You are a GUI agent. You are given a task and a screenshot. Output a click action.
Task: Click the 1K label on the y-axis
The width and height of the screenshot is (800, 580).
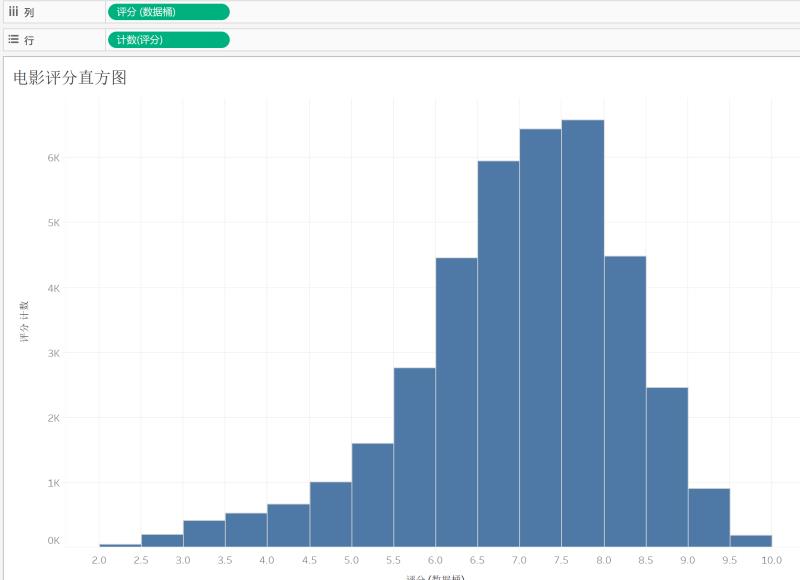54,483
